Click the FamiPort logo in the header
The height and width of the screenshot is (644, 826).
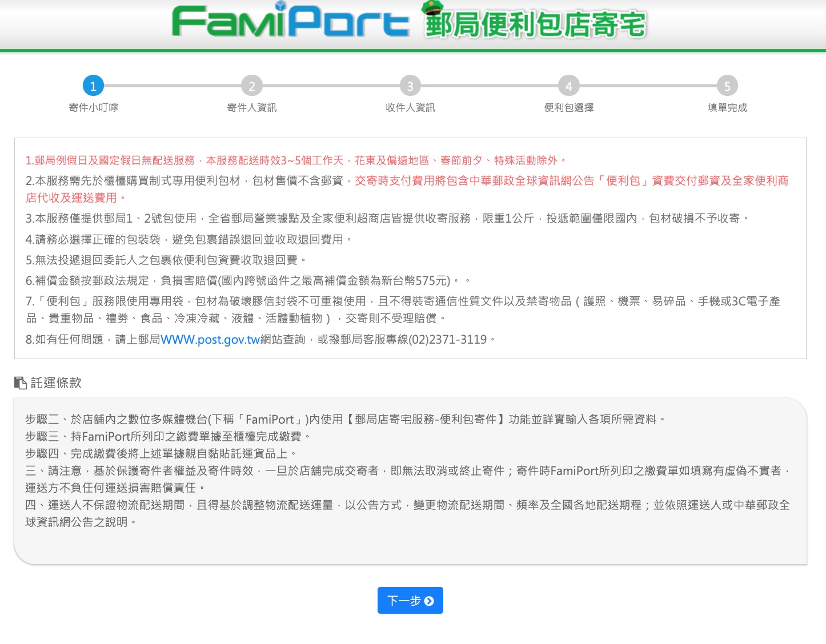click(x=290, y=21)
